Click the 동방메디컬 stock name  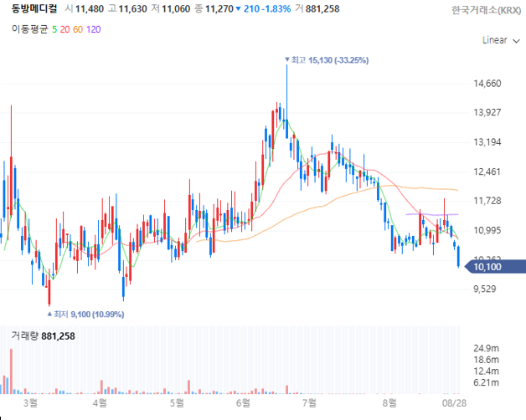click(x=29, y=9)
